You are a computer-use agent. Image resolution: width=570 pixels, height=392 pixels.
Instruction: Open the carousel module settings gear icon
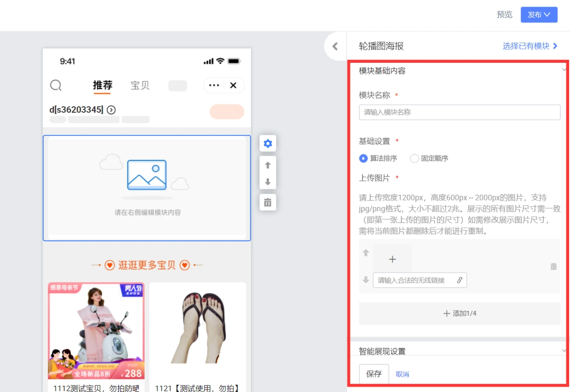tap(268, 144)
